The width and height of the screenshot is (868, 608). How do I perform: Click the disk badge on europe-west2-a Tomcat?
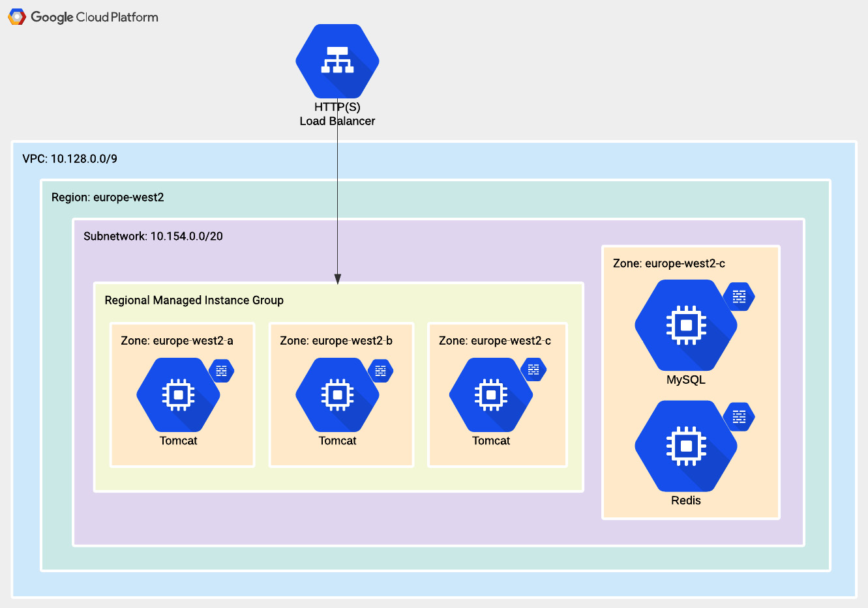click(x=222, y=371)
